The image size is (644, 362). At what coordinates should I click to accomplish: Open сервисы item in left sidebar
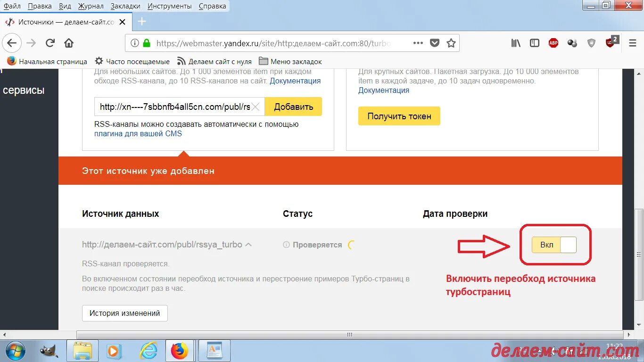point(24,90)
